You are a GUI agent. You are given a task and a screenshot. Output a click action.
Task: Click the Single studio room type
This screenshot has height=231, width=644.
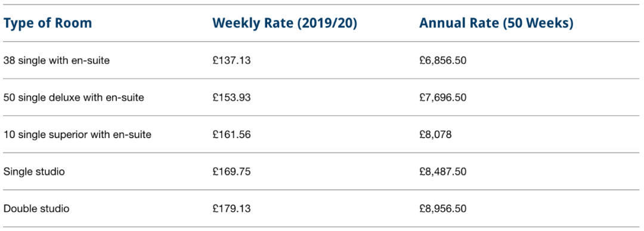(x=34, y=171)
